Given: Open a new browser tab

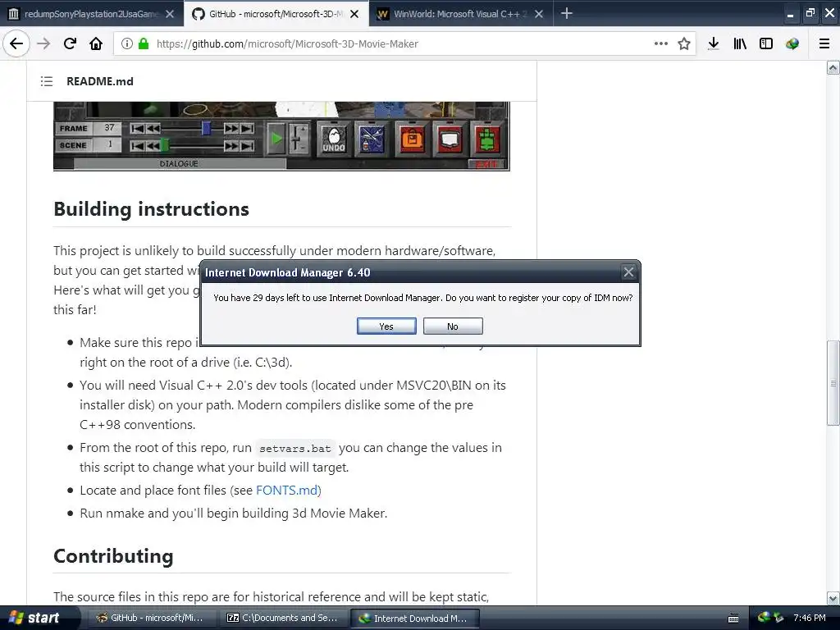Looking at the screenshot, I should [566, 13].
